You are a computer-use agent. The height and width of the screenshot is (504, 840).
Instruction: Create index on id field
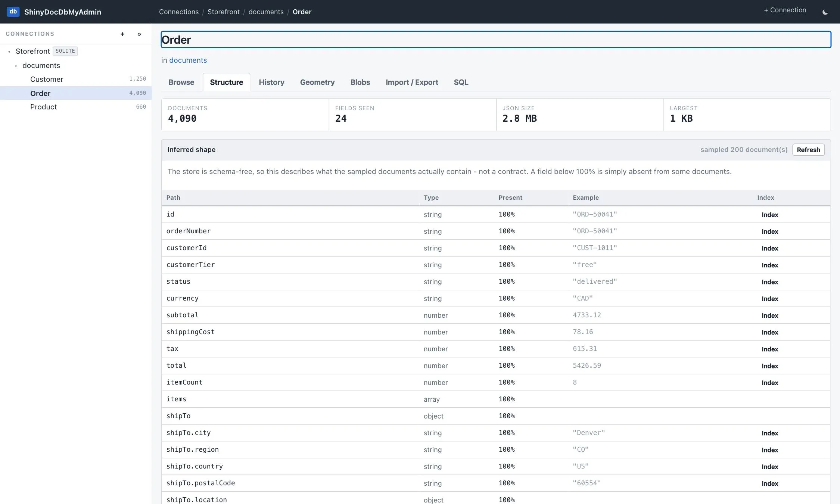(770, 215)
